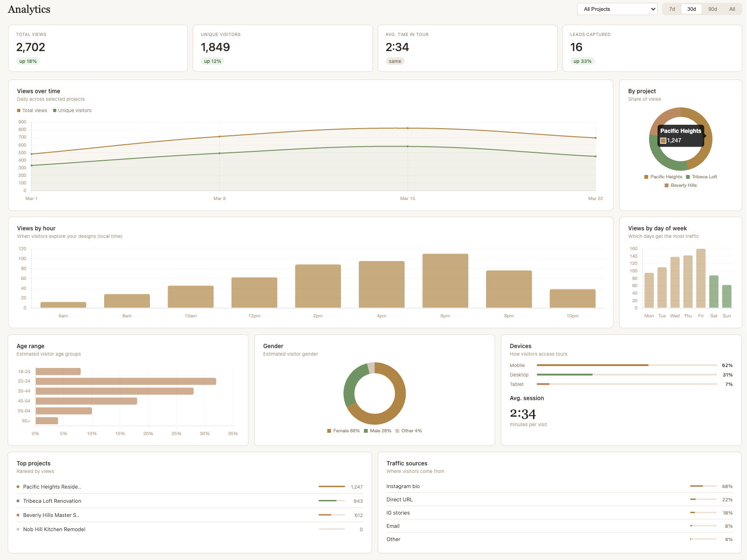747x560 pixels.
Task: Click the up 12% badge under Unique Visitors
Action: coord(213,61)
